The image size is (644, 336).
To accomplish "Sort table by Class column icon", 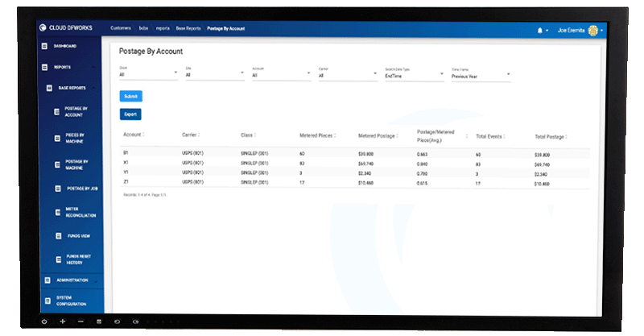I will click(254, 135).
